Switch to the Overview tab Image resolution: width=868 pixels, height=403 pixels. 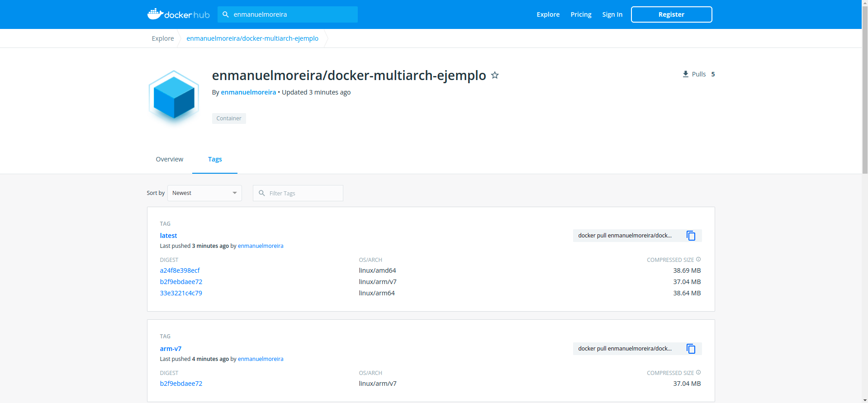click(170, 159)
